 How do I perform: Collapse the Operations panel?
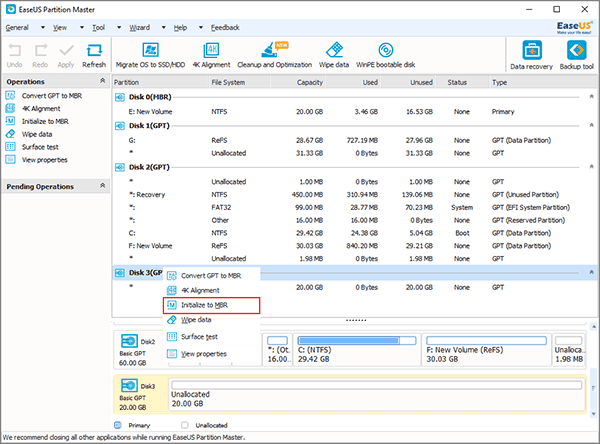coord(102,81)
